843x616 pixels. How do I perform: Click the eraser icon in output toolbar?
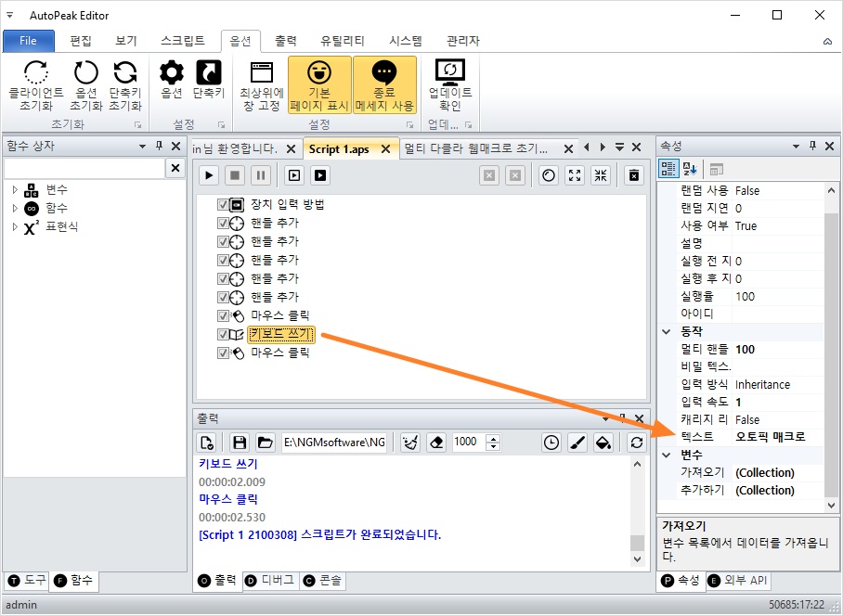coord(436,443)
